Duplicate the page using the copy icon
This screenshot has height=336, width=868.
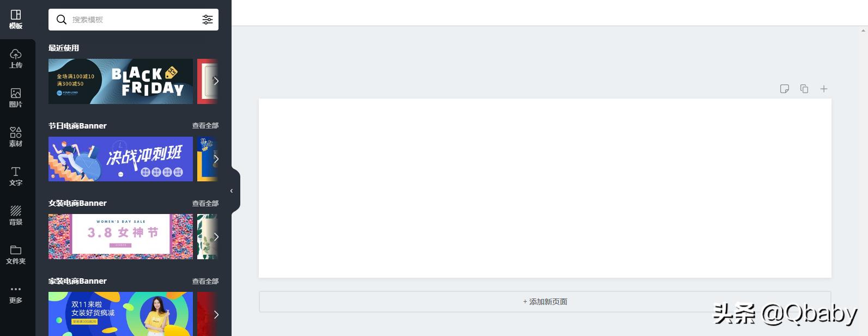click(804, 89)
